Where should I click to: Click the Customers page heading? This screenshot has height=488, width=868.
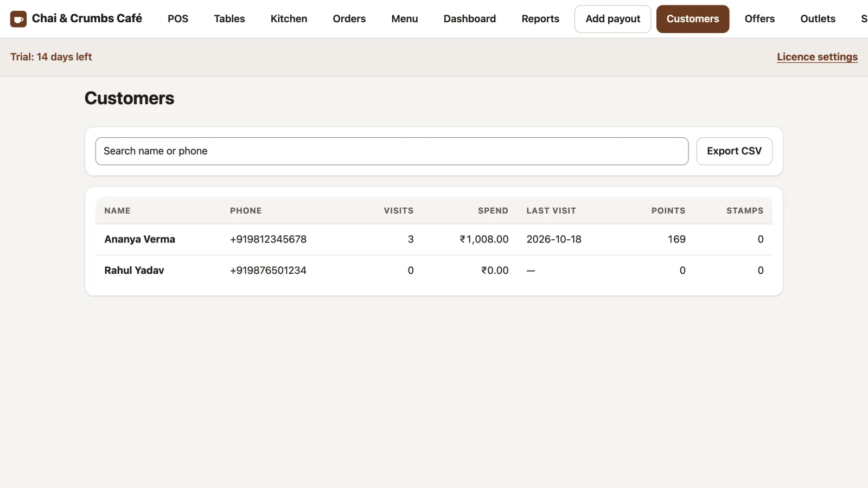pyautogui.click(x=129, y=98)
